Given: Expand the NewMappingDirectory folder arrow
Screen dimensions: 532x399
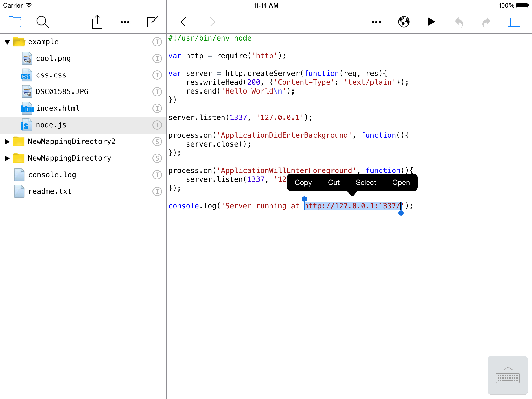Looking at the screenshot, I should [x=7, y=158].
